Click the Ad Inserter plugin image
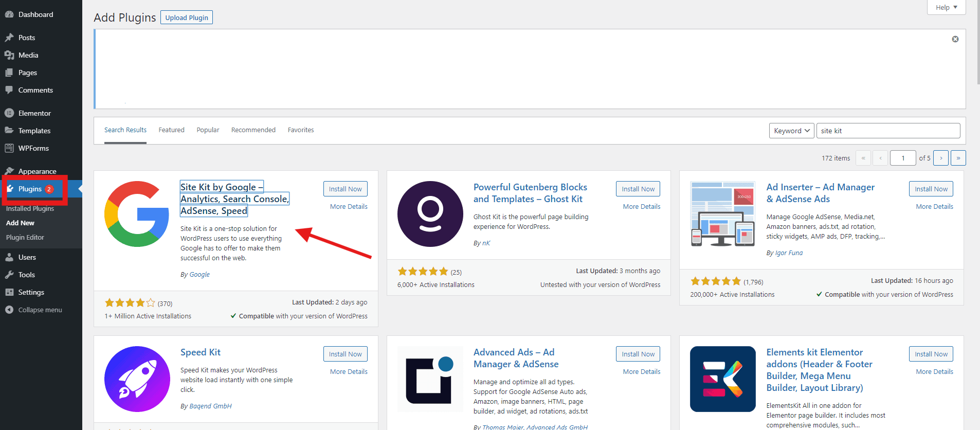The image size is (980, 430). tap(723, 214)
